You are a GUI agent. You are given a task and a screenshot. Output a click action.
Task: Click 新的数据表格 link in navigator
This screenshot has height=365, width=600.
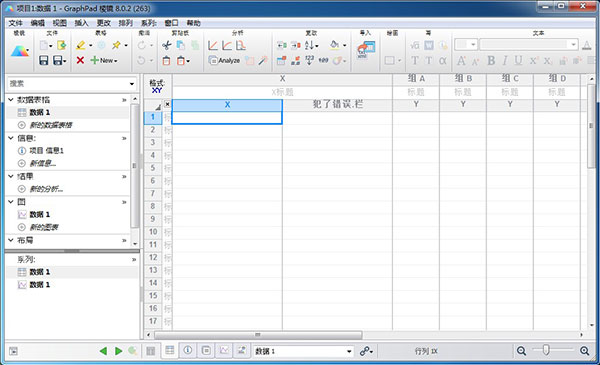pyautogui.click(x=51, y=125)
